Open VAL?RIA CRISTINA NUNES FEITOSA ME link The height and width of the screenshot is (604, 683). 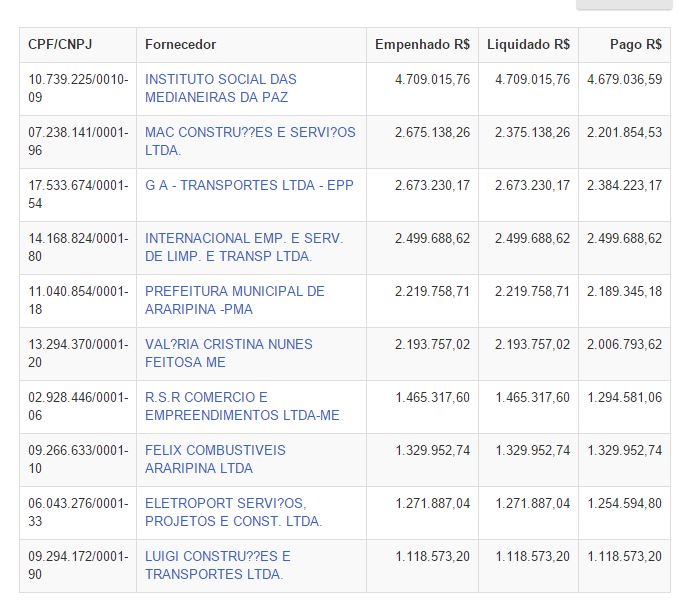click(229, 353)
